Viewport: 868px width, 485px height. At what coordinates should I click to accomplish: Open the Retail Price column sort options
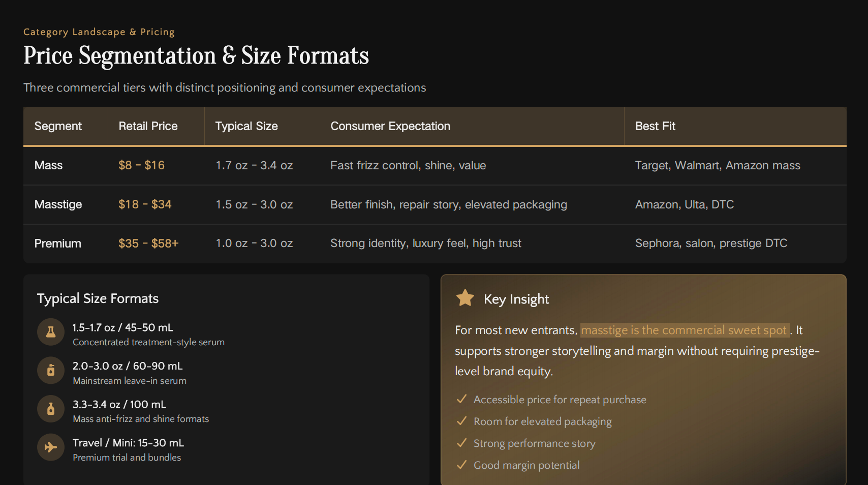[148, 126]
